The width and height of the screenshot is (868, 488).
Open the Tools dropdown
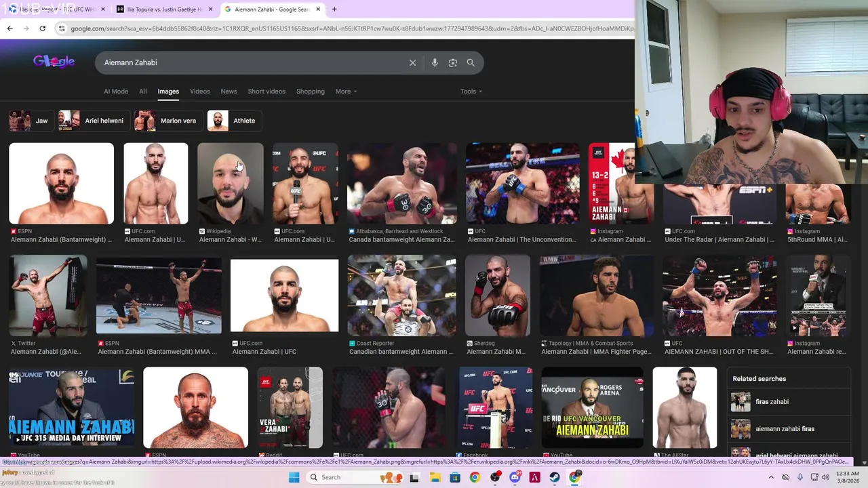(x=471, y=91)
